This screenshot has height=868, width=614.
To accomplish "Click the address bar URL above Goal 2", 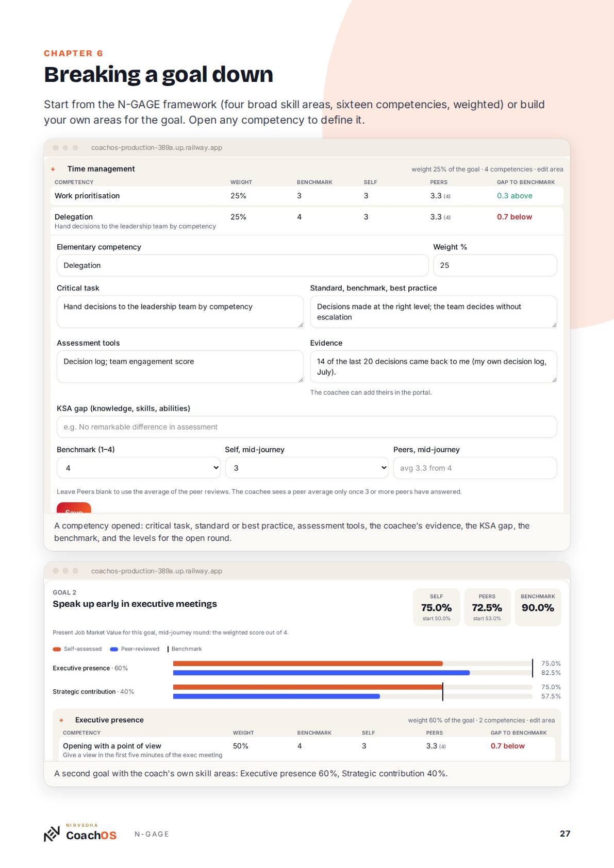I will [157, 571].
